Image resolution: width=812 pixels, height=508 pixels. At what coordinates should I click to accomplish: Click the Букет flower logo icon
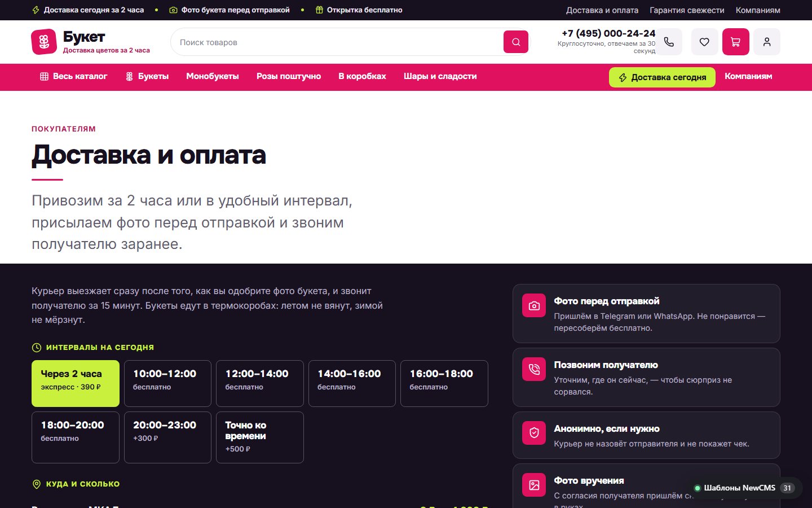pyautogui.click(x=44, y=42)
